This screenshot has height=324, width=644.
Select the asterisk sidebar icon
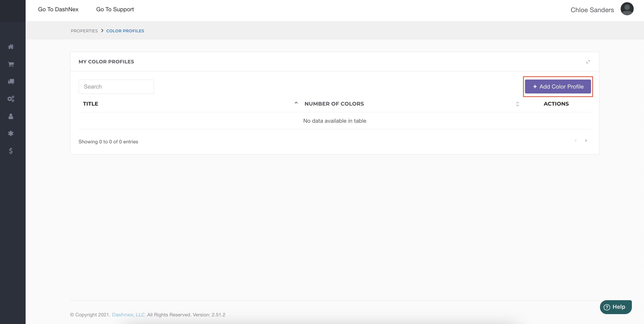[x=11, y=133]
